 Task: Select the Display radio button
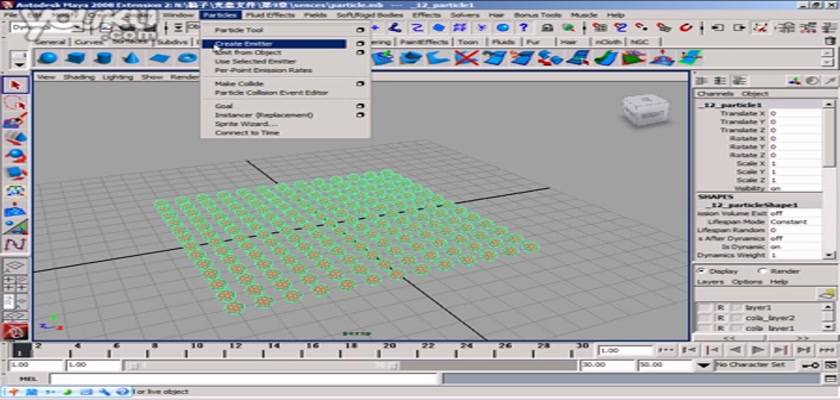[701, 271]
